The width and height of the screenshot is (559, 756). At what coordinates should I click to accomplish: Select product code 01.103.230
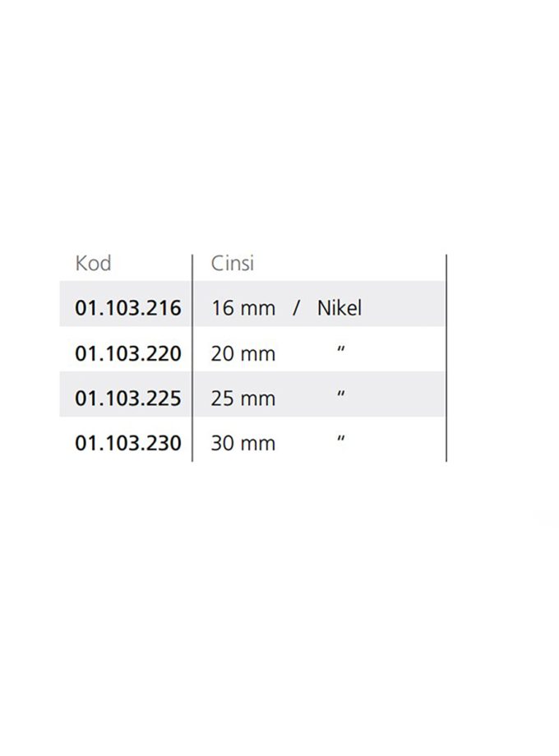[x=127, y=444]
